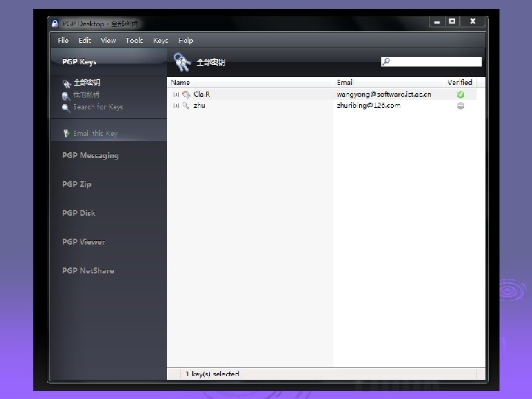Click the large keyring icon in header
Screen dimensions: 532x399
pos(182,62)
